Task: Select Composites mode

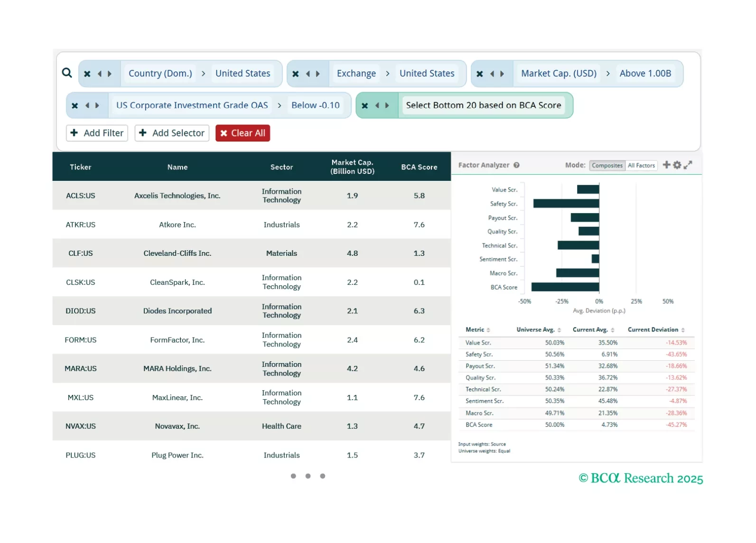Action: (x=607, y=166)
